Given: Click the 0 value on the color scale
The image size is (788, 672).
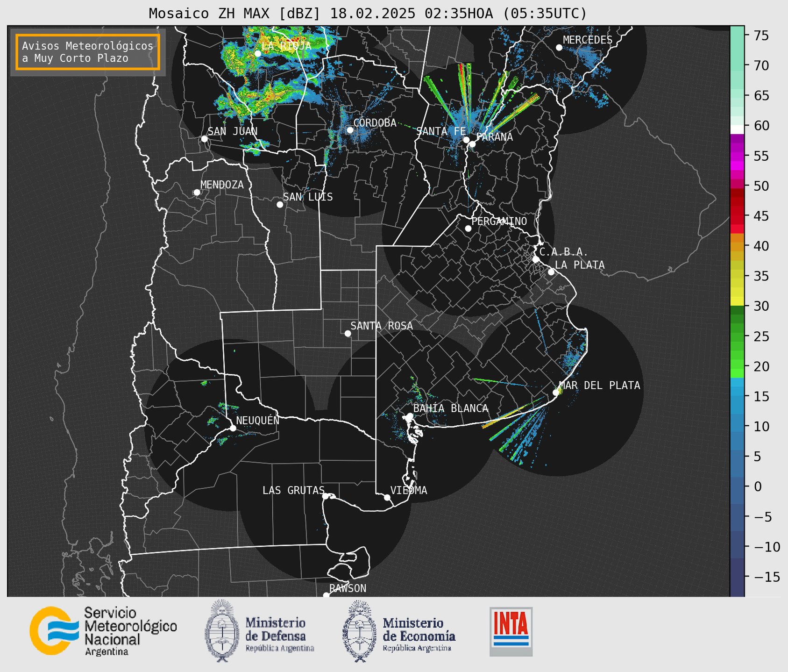Looking at the screenshot, I should coord(757,486).
